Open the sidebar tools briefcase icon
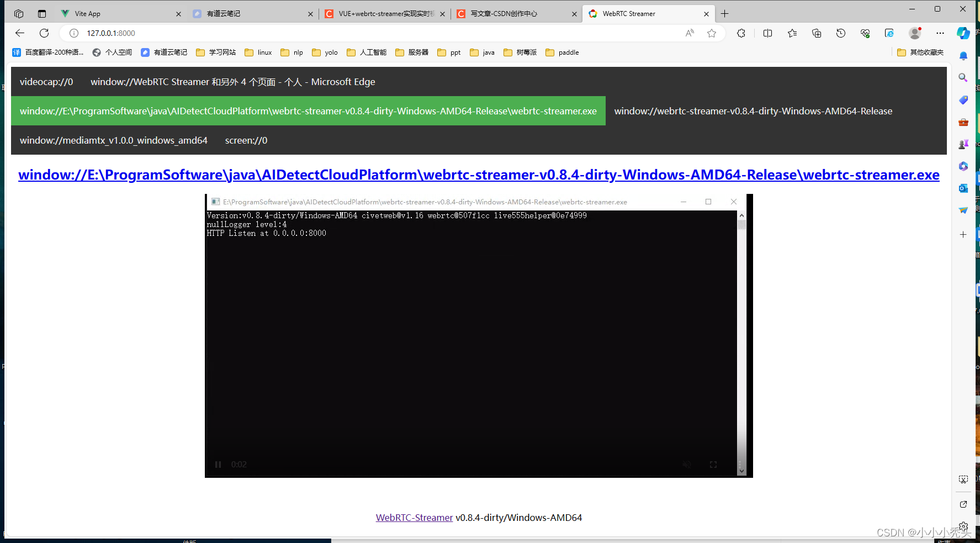The image size is (980, 543). point(963,122)
